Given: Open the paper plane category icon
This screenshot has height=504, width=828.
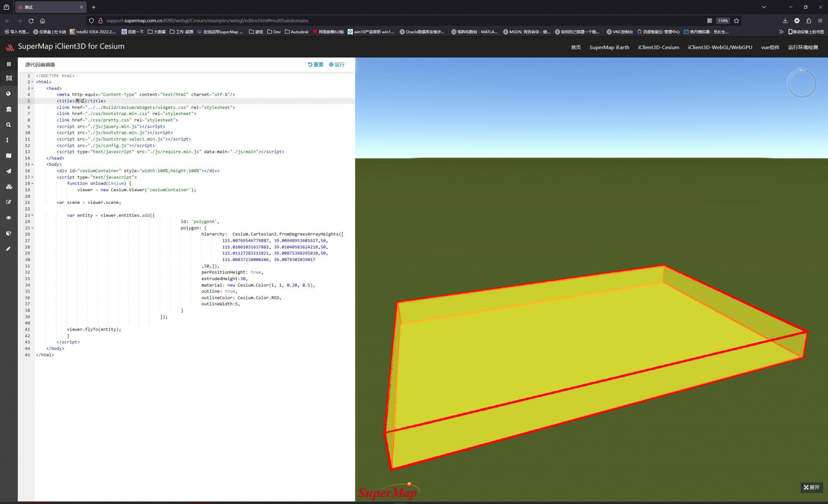Looking at the screenshot, I should [x=9, y=171].
